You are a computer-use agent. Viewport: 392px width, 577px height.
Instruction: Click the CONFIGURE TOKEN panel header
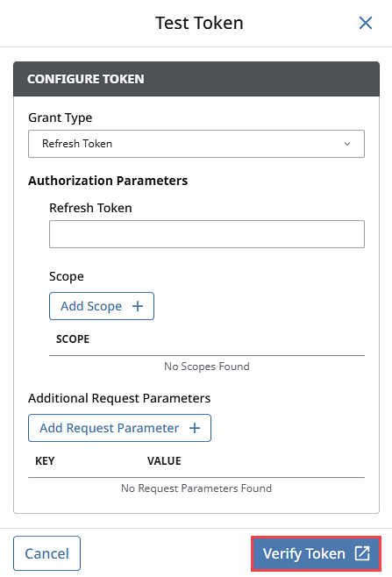point(196,79)
